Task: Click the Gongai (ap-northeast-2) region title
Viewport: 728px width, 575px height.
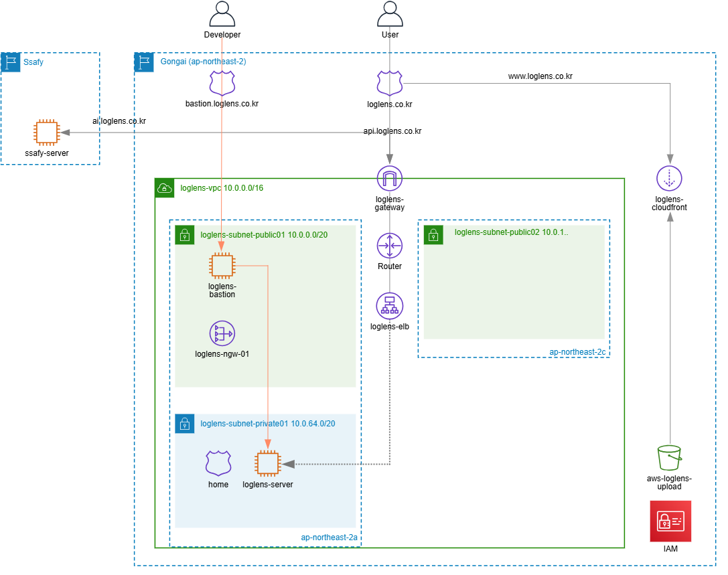Action: (204, 62)
